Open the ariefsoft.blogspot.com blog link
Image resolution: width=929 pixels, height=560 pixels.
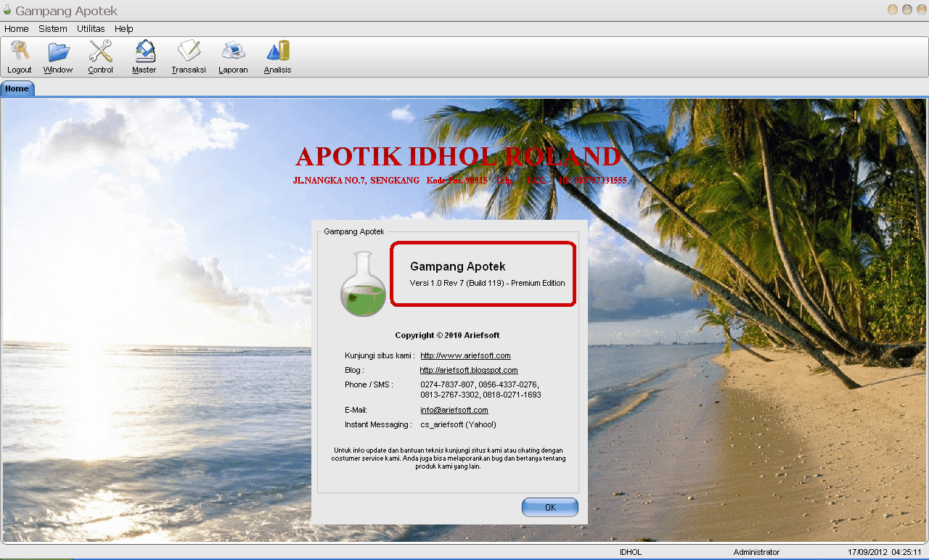(469, 370)
